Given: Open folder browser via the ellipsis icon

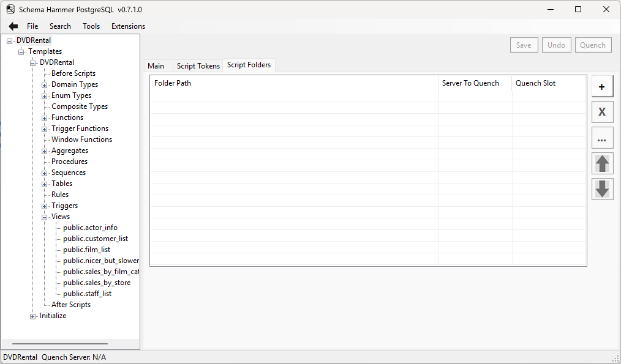Looking at the screenshot, I should [602, 138].
